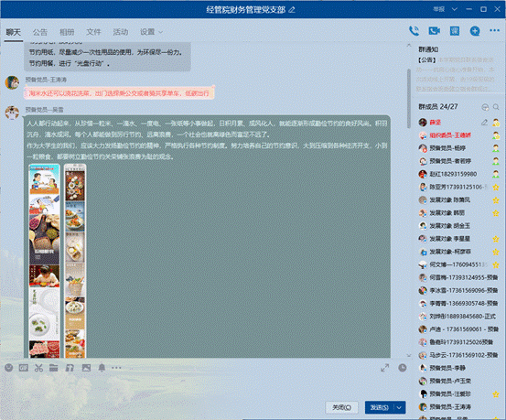
Task: Click the chat area vertical scrollbar
Action: tap(409, 93)
